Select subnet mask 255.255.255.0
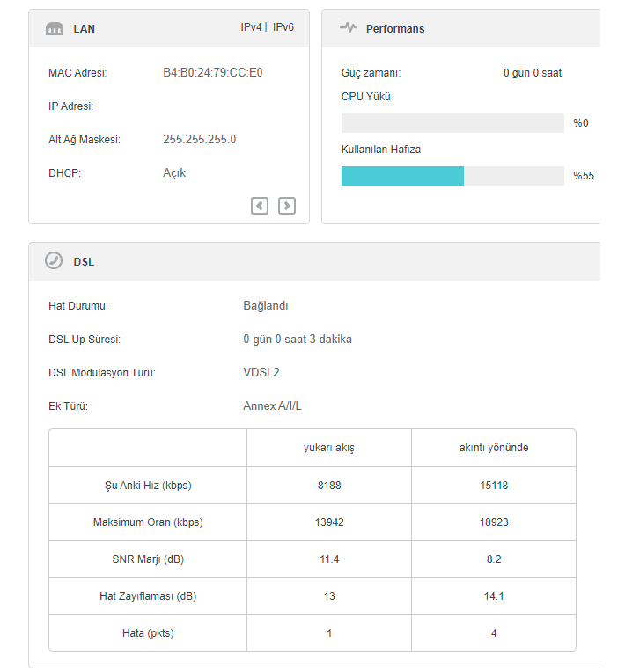Image resolution: width=625 pixels, height=672 pixels. [x=200, y=139]
